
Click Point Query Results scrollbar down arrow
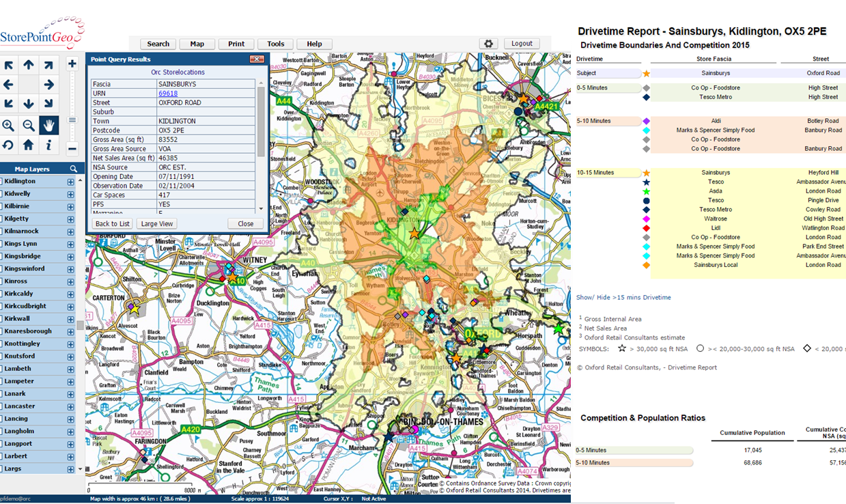260,208
